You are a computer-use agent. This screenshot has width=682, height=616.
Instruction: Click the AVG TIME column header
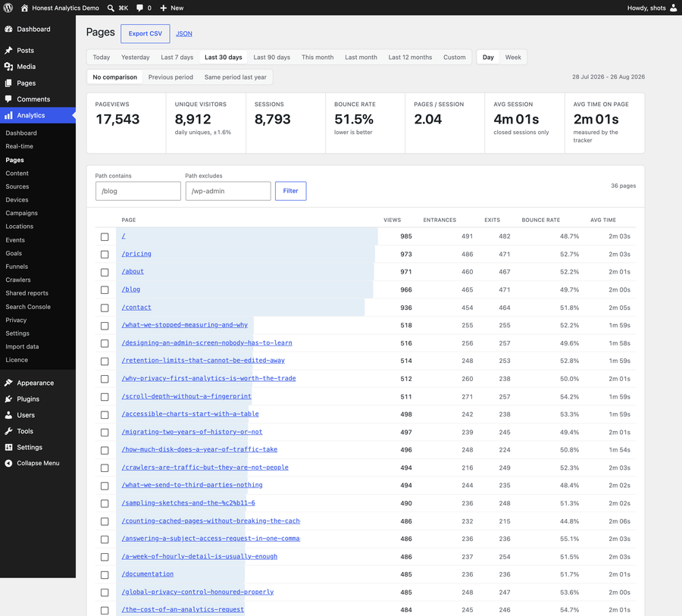[x=603, y=220]
